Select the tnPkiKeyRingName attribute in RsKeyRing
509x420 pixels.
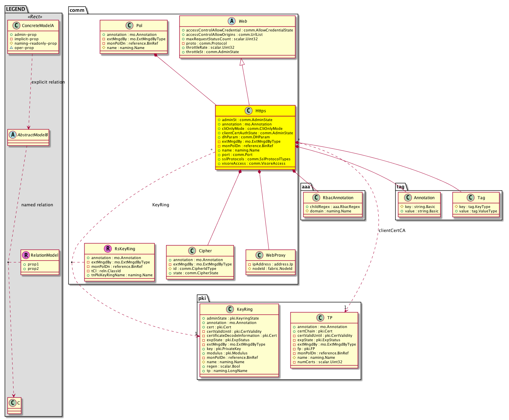[121, 275]
